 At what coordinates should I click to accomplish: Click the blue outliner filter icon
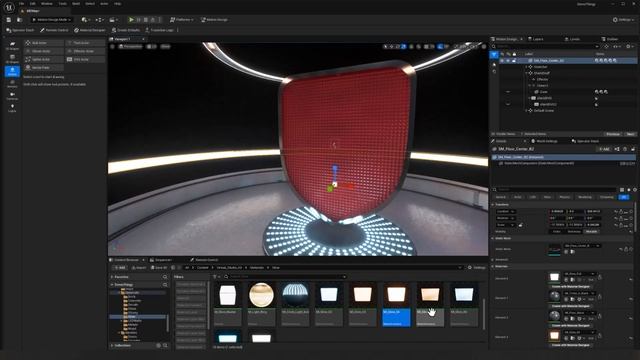(x=494, y=54)
